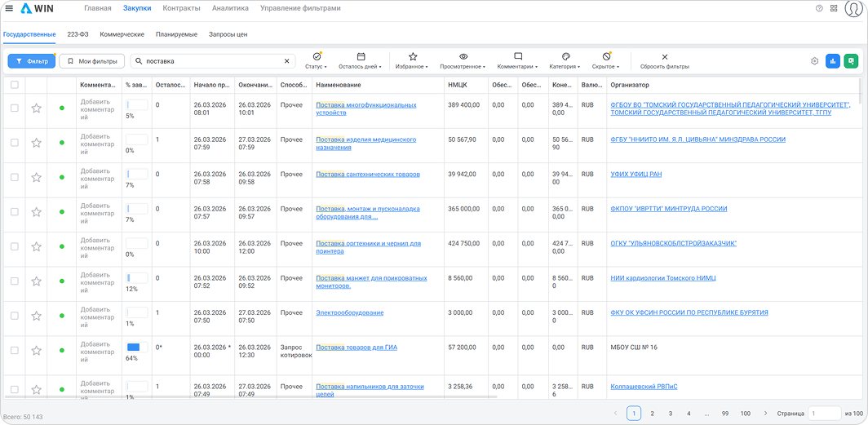
Task: Expand the Избранное filter dropdown
Action: click(413, 61)
